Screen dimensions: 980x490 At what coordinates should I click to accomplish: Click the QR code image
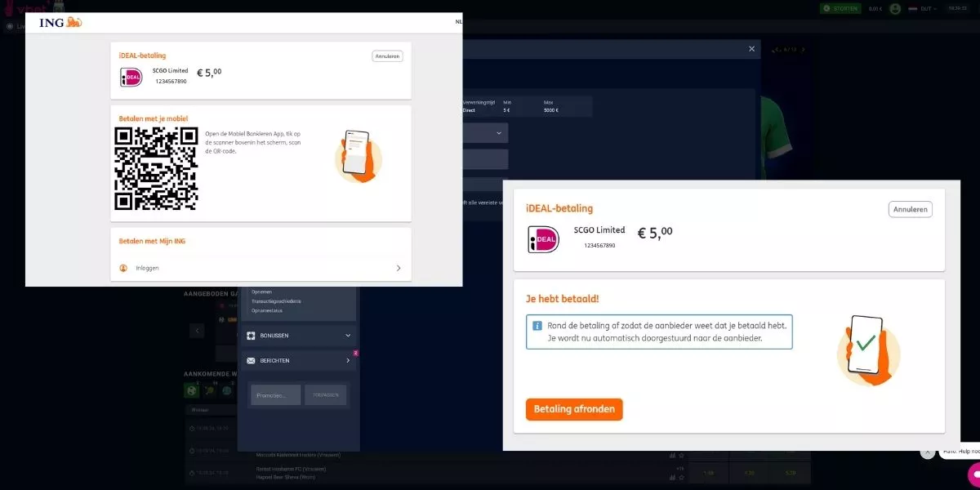156,168
